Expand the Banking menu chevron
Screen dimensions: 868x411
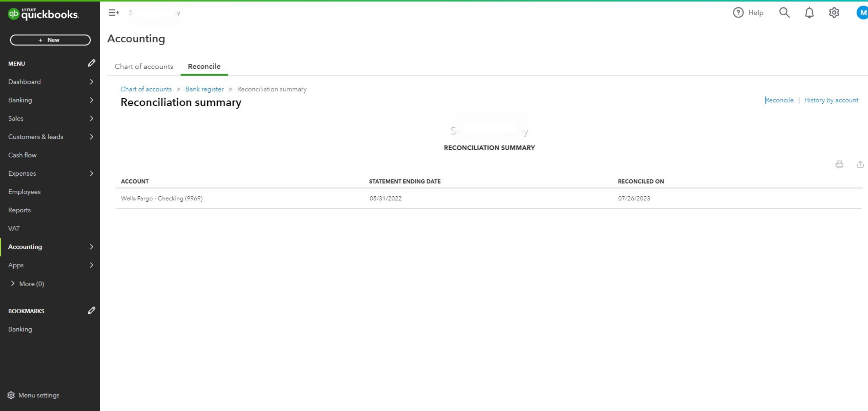click(91, 100)
